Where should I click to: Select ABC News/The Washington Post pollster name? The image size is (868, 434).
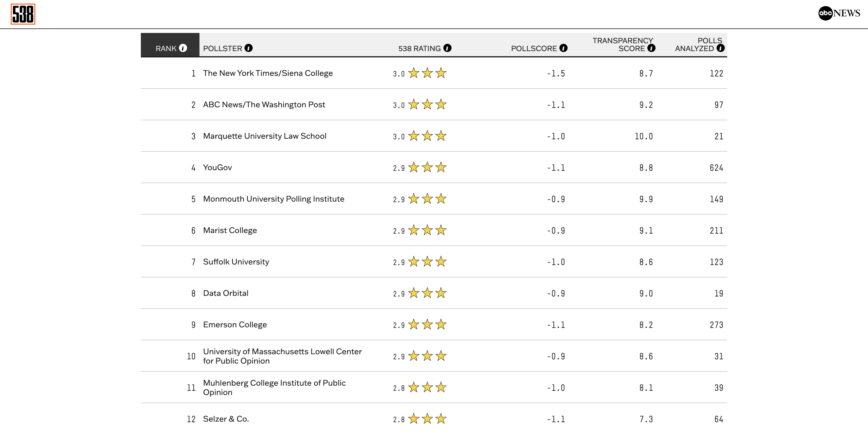(264, 105)
